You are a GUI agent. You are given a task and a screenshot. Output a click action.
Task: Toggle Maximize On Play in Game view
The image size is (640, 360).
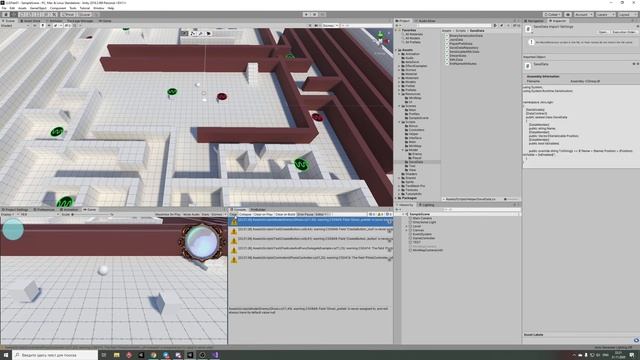pos(168,214)
